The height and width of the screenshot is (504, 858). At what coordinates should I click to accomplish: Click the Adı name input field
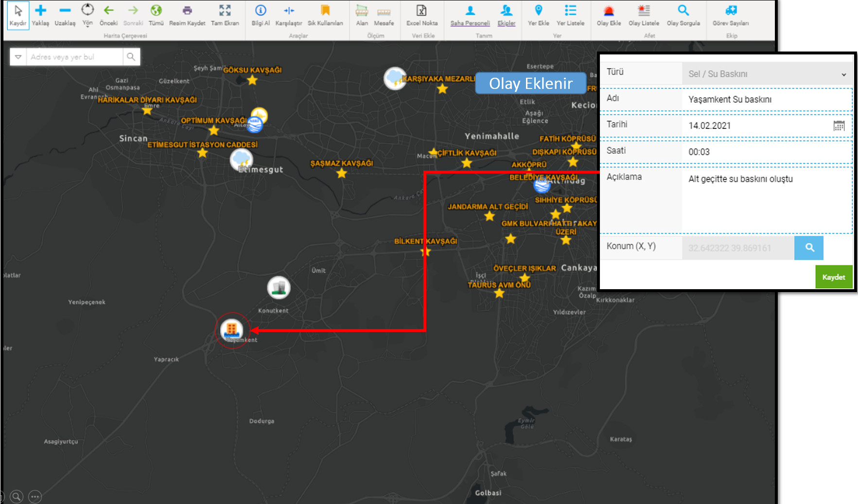tap(767, 100)
